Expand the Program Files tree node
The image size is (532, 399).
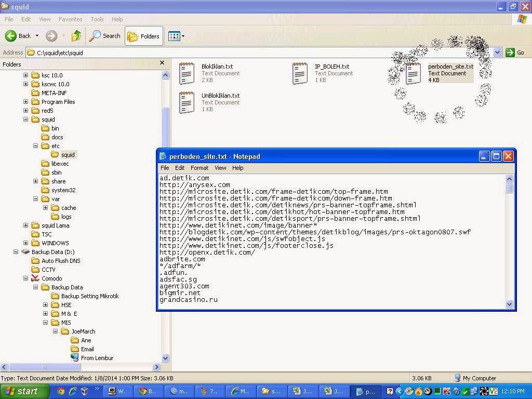25,101
